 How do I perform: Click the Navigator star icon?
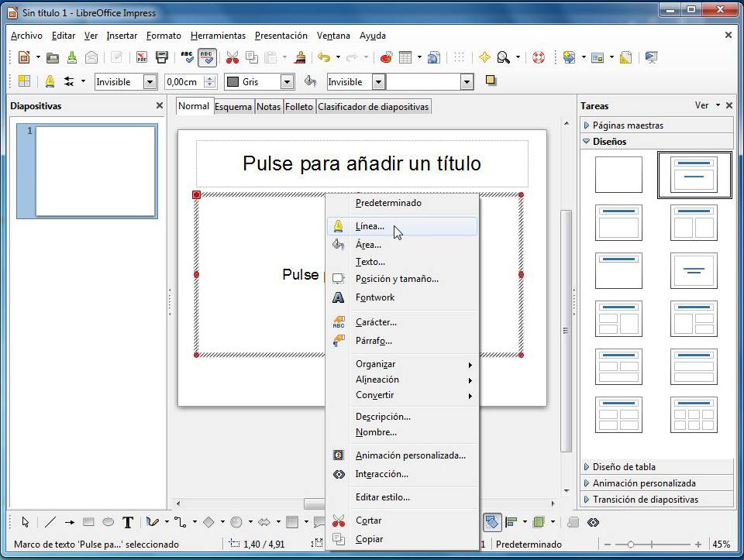pos(484,58)
